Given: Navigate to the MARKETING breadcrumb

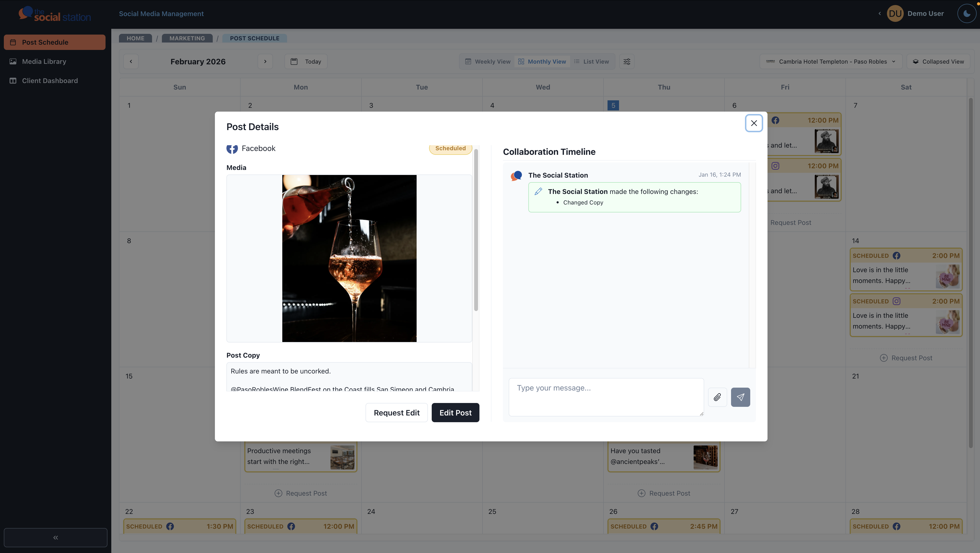Looking at the screenshot, I should [187, 38].
